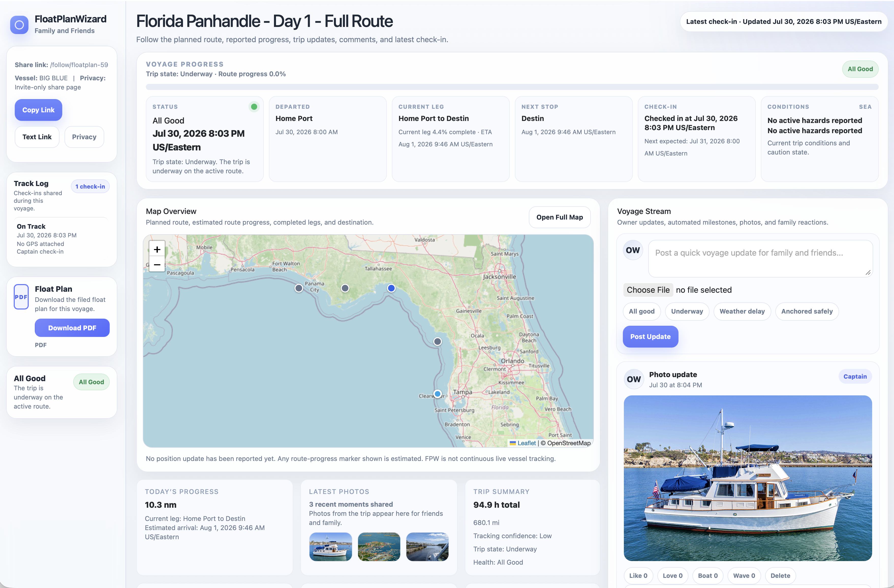The width and height of the screenshot is (894, 588).
Task: Select the light-blue marker at Clearwater
Action: point(438,394)
